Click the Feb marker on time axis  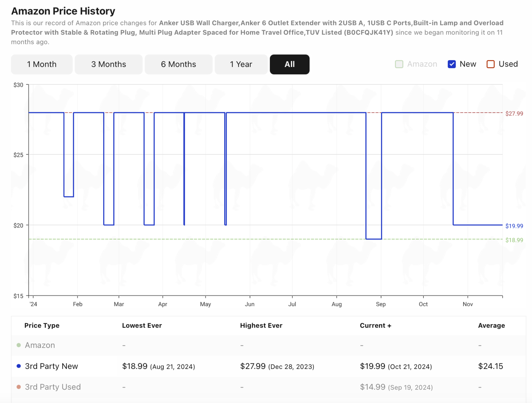[x=78, y=304]
